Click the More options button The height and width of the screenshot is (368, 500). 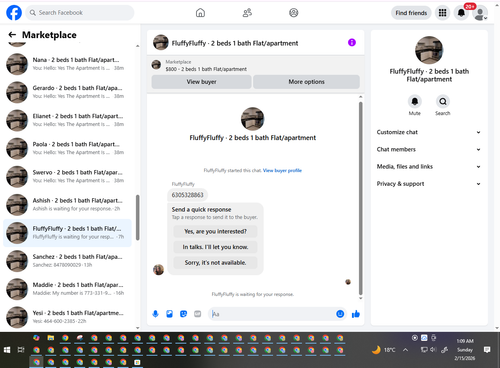(306, 82)
